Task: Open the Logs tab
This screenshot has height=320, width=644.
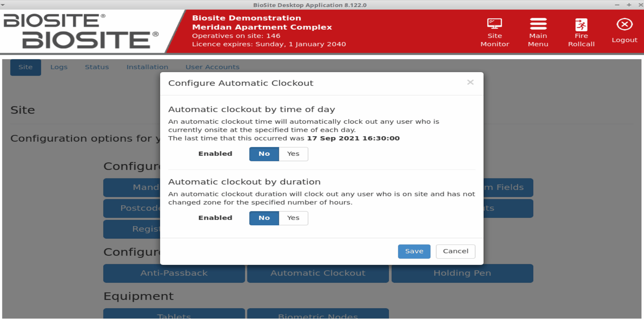Action: [x=59, y=67]
